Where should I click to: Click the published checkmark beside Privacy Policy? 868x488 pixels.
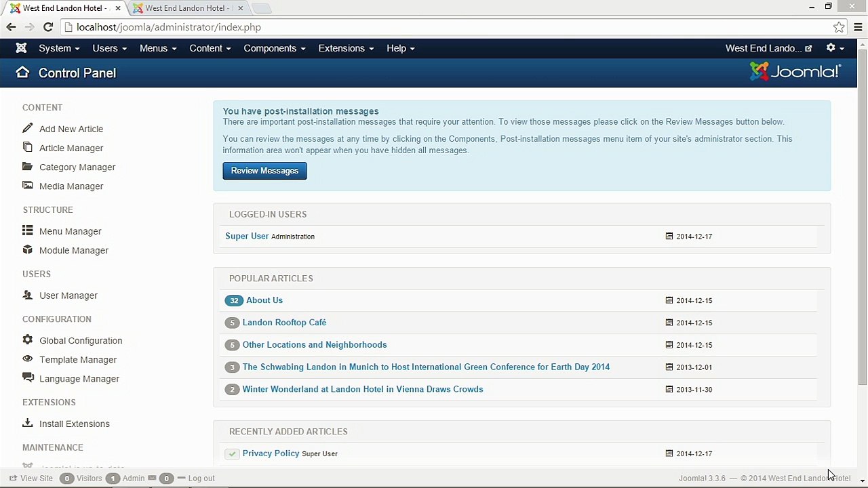(232, 453)
